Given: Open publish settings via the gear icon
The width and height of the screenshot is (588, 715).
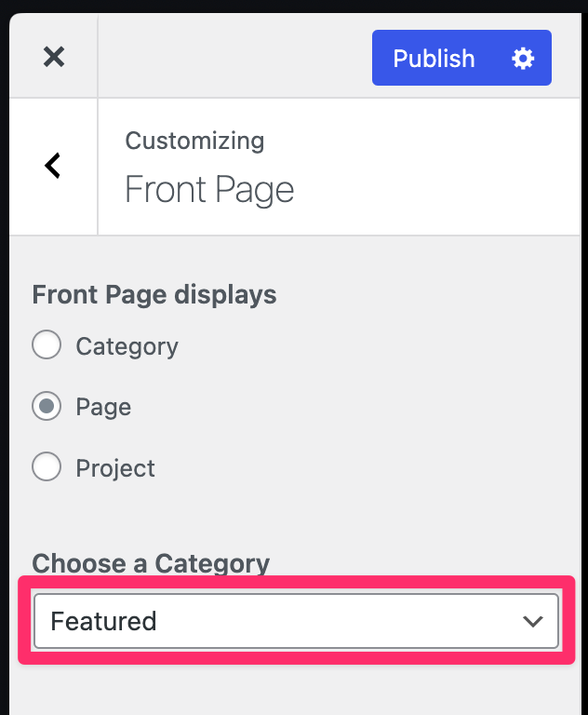Looking at the screenshot, I should coord(524,59).
